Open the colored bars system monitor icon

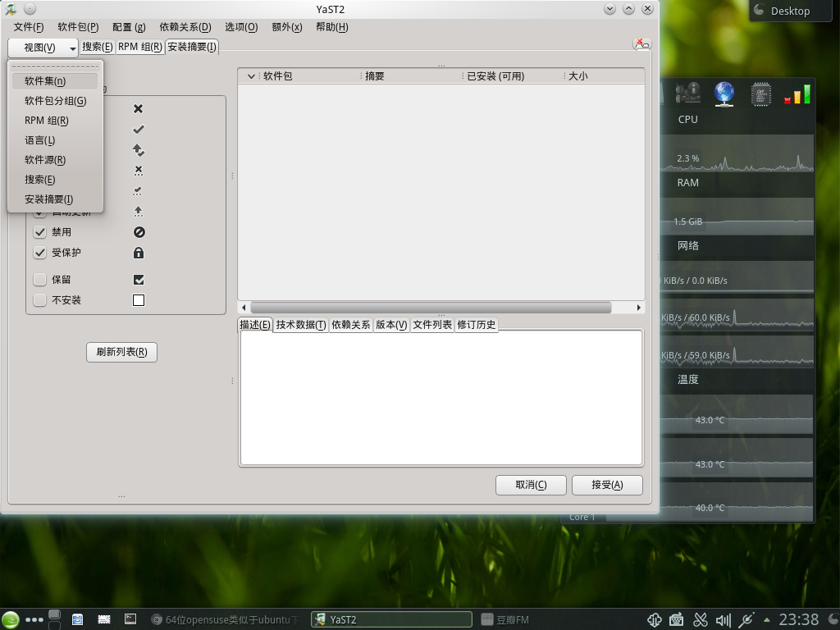[797, 94]
